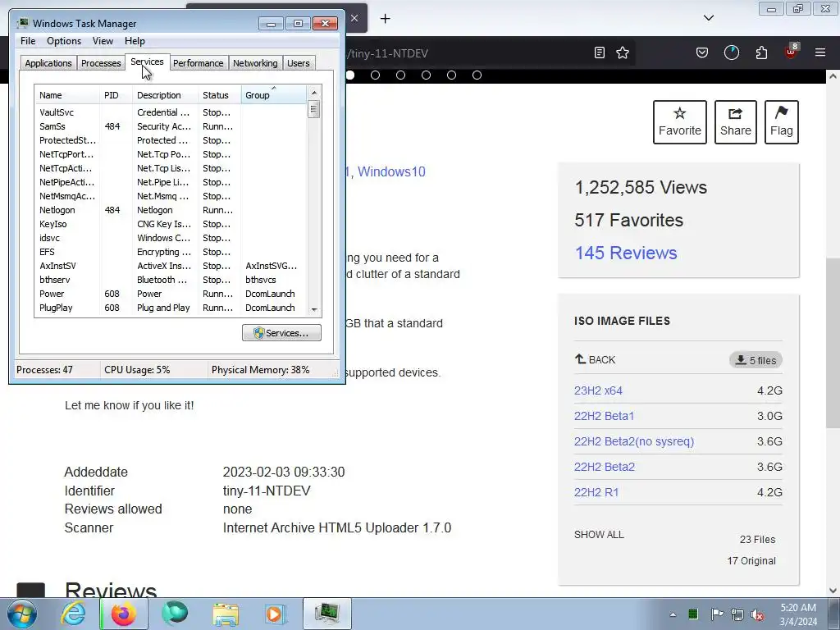
Task: Launch Windows Media Player from taskbar
Action: coord(276,614)
